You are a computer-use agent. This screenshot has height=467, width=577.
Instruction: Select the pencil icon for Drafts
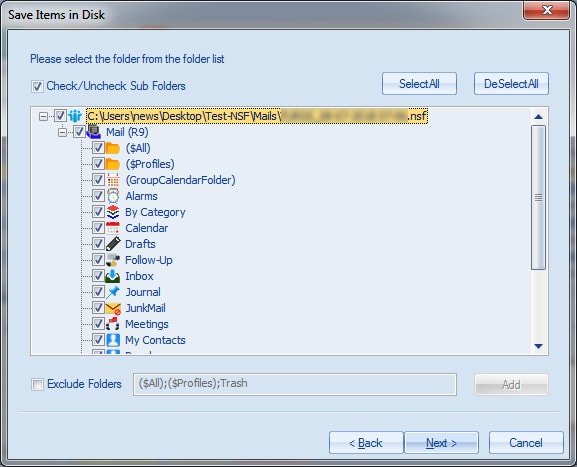coord(113,244)
